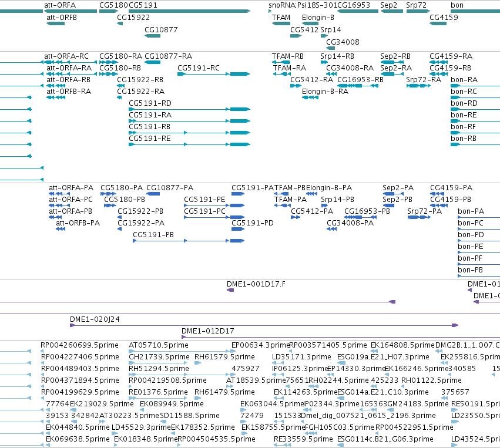Click the CG15922 gene label
Image resolution: width=500 pixels, height=448 pixels.
click(133, 18)
